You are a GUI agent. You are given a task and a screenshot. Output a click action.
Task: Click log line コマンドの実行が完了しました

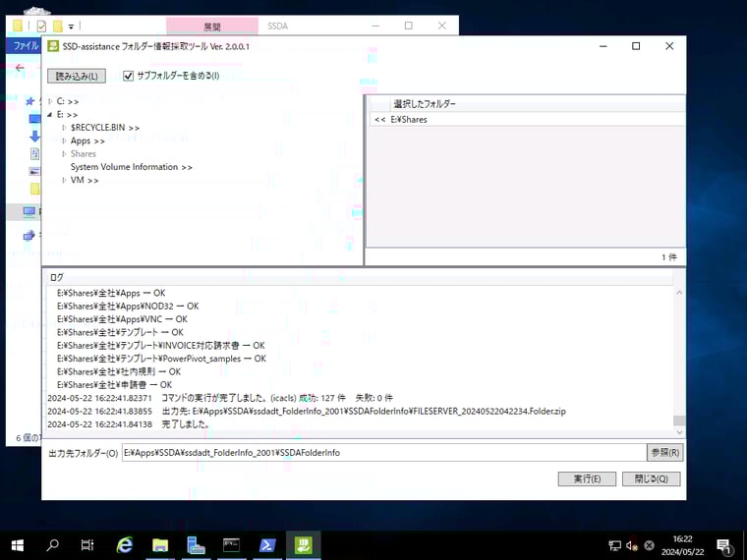(x=220, y=398)
